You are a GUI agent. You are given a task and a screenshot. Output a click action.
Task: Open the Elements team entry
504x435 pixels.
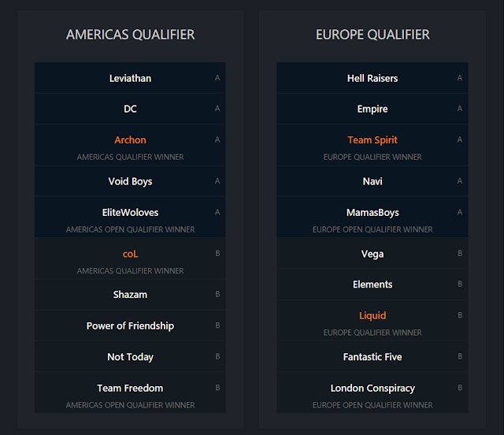pyautogui.click(x=372, y=284)
